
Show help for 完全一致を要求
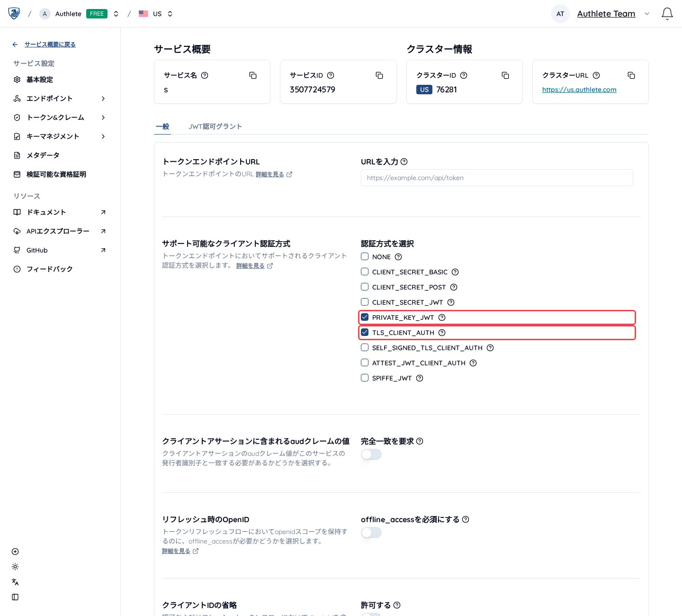(x=420, y=441)
